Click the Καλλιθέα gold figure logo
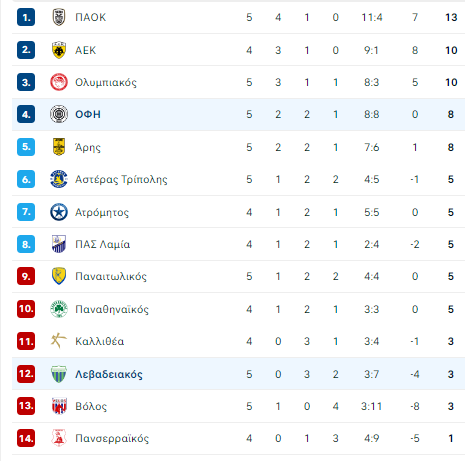This screenshot has height=461, width=465. [x=59, y=341]
